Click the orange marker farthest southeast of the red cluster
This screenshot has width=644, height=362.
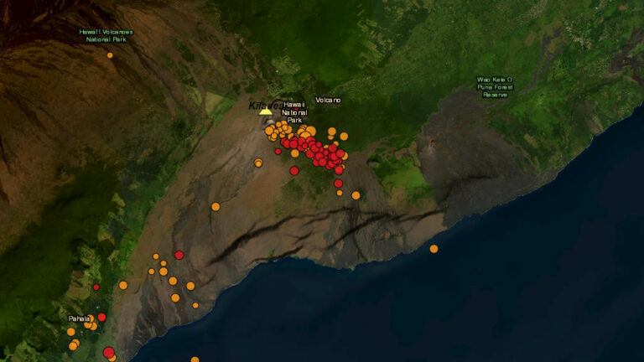tap(356, 195)
